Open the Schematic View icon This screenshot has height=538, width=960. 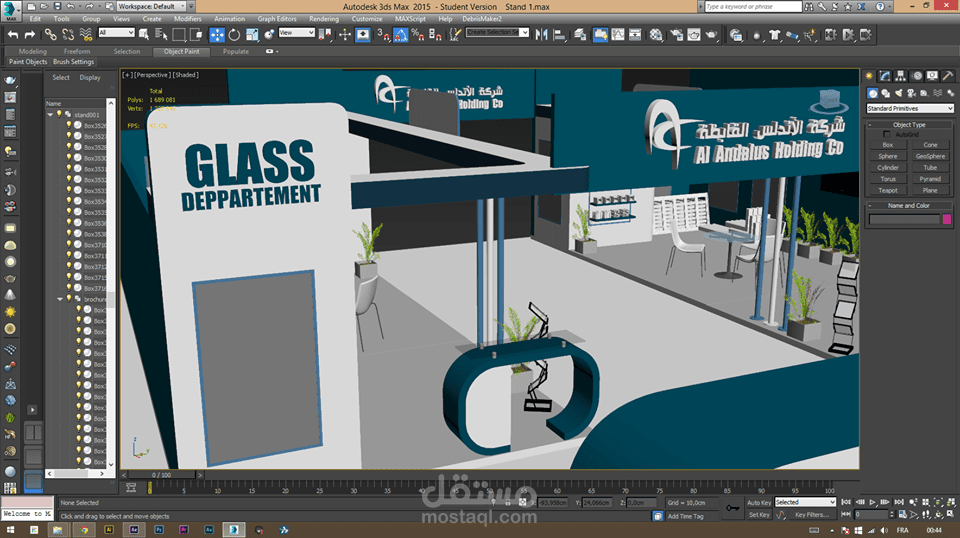pyautogui.click(x=635, y=35)
